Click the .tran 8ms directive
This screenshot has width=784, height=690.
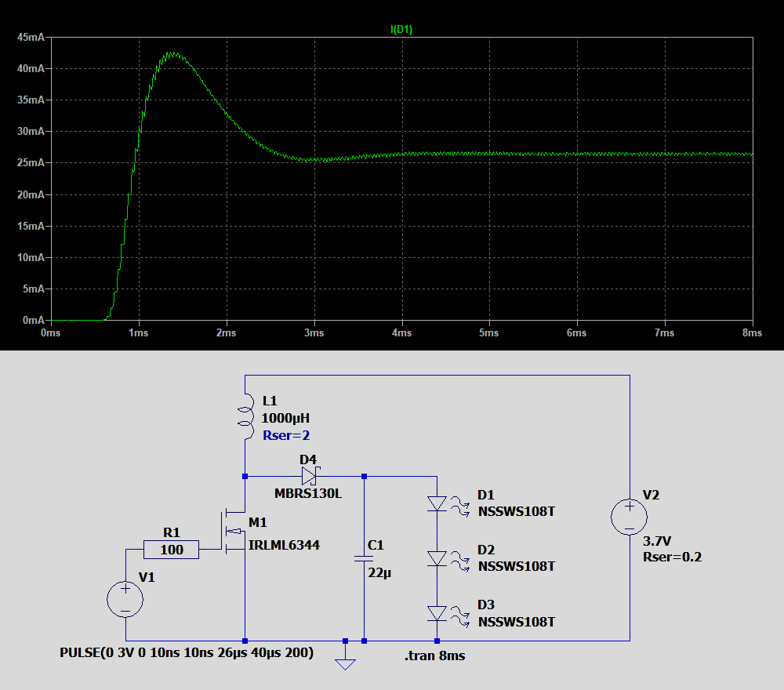point(434,655)
